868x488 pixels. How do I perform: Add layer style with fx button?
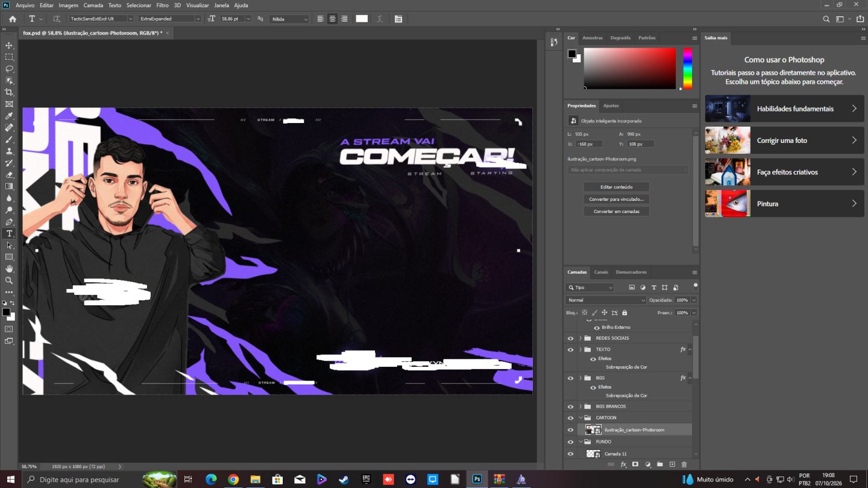pos(623,464)
